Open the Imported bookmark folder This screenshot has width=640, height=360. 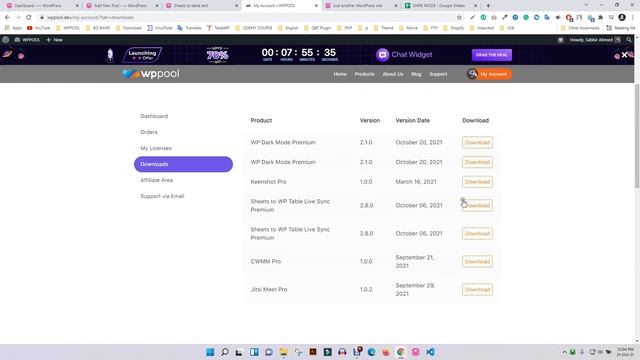[482, 28]
